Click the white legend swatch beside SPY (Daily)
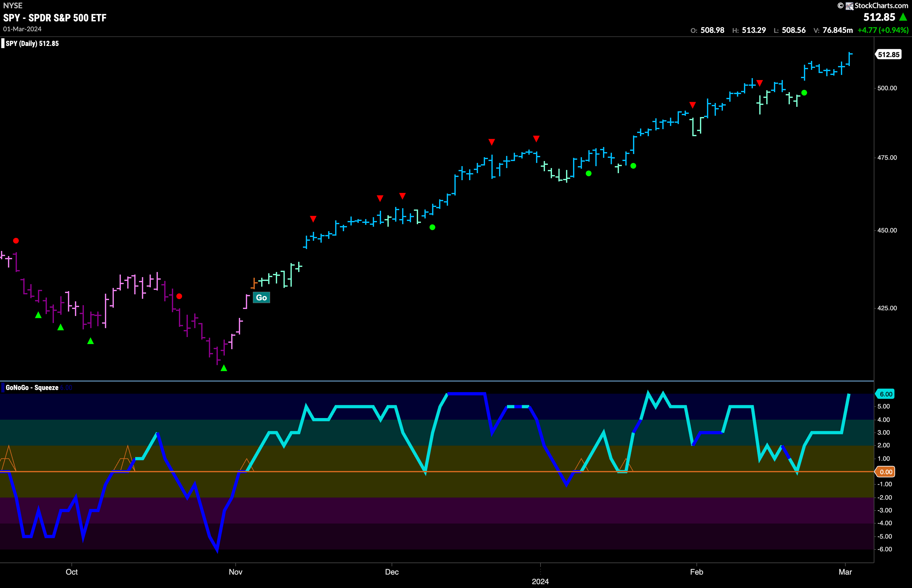Viewport: 912px width, 588px height. (x=3, y=43)
